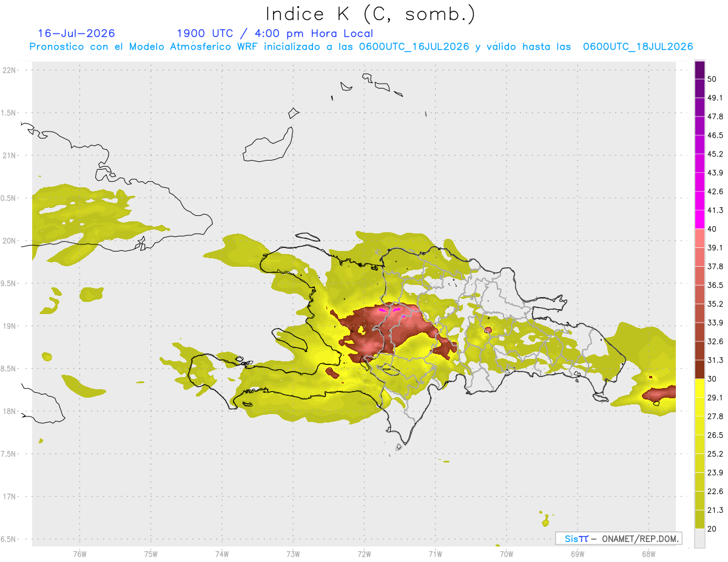This screenshot has height=562, width=728.
Task: Click the title 'Indice K (C, somb.)'
Action: tap(370, 14)
